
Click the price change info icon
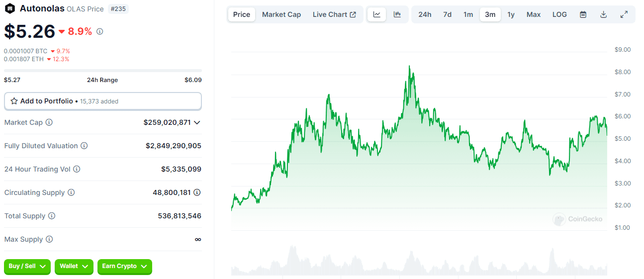pyautogui.click(x=100, y=31)
